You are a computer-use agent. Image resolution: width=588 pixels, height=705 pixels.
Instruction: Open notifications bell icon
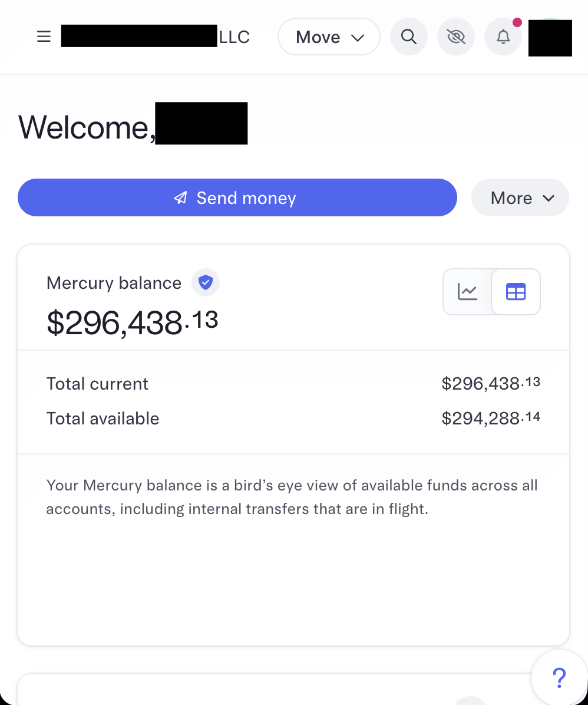(503, 37)
